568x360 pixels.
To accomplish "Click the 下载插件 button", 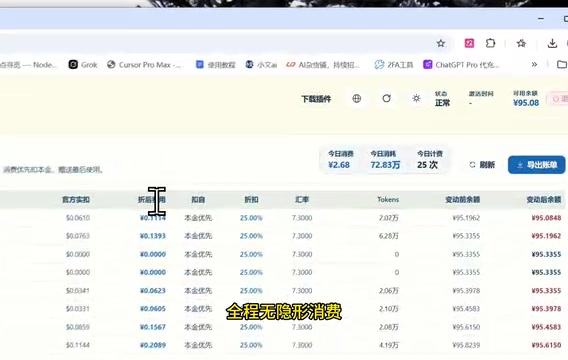I will tap(316, 99).
